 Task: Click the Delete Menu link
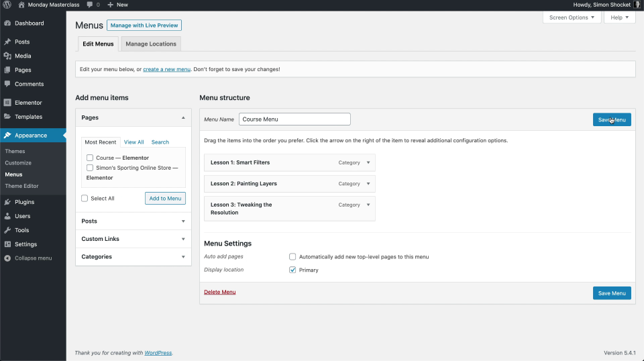click(x=219, y=293)
